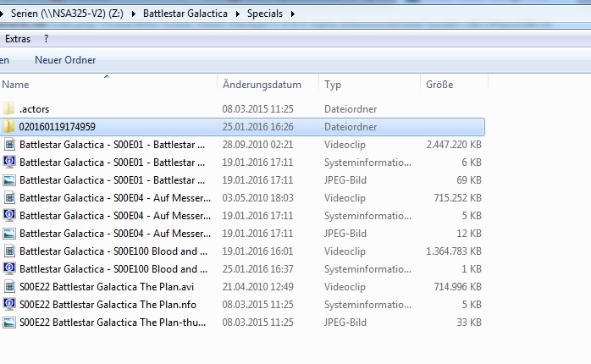
Task: Select folder name '020160119174959'
Action: coord(58,127)
